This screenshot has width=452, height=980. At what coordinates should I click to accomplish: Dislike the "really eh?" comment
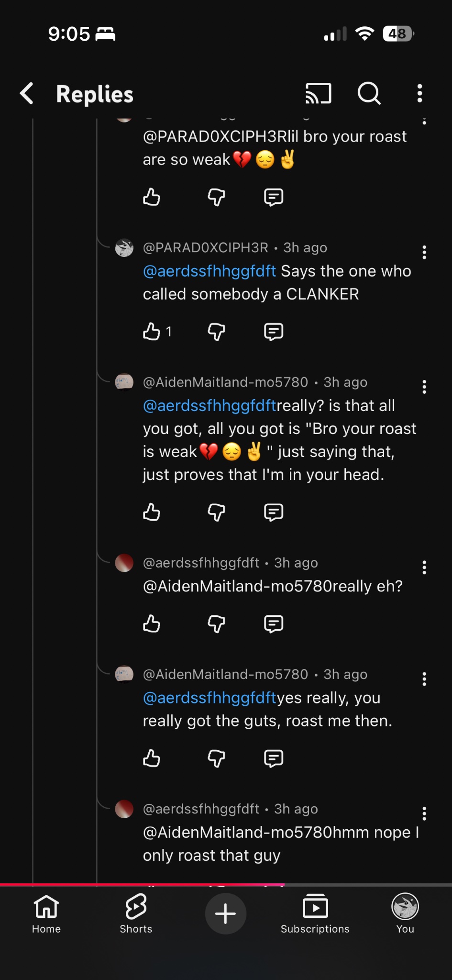[216, 624]
